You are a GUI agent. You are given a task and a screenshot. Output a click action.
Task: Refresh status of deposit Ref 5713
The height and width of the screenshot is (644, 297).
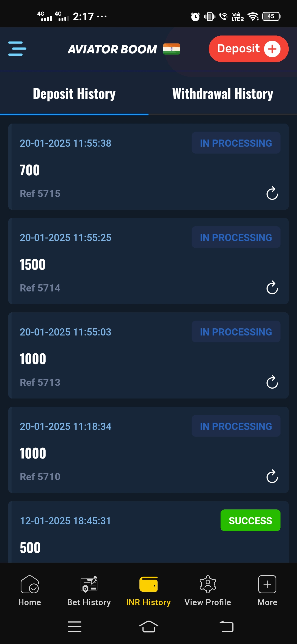click(272, 382)
